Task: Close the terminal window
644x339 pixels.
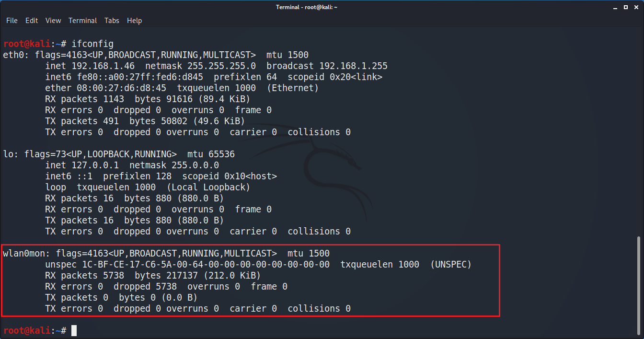Action: pos(636,7)
